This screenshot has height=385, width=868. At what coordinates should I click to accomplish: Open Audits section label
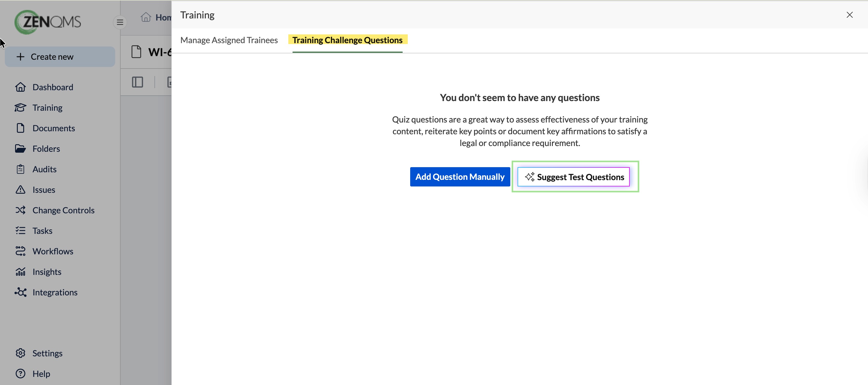coord(44,169)
